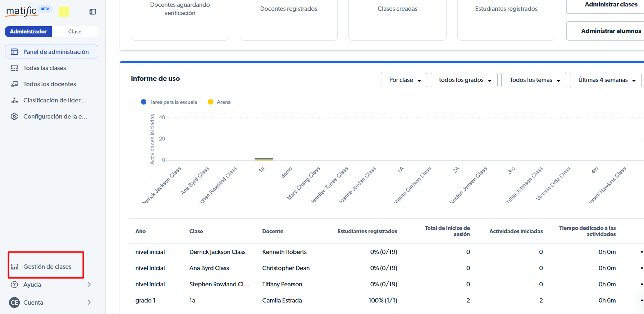Switch to Administrador mode

28,32
